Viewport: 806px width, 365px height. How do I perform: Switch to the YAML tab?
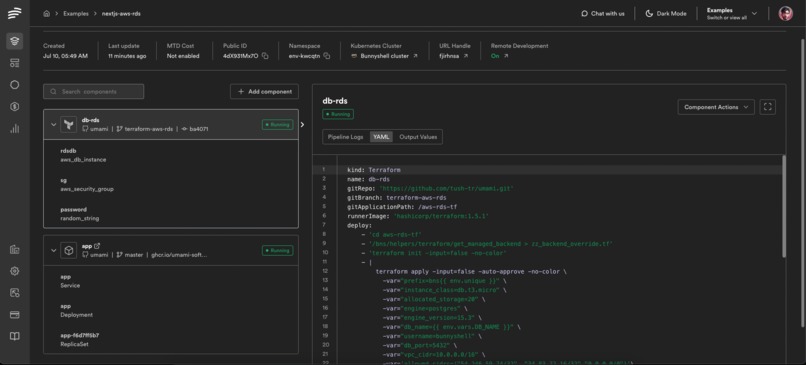point(381,137)
